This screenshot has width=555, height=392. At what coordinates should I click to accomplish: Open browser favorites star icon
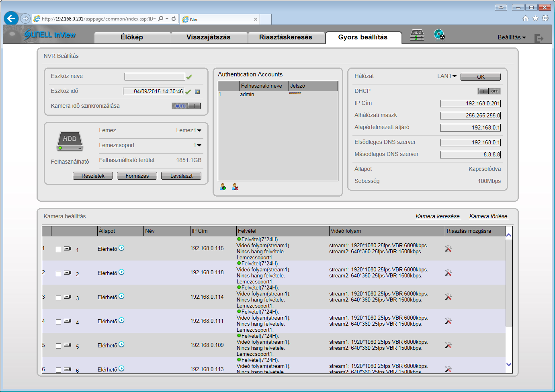tap(535, 18)
